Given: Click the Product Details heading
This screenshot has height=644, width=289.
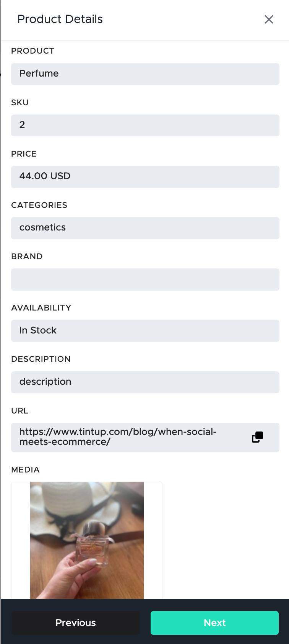Looking at the screenshot, I should point(60,19).
